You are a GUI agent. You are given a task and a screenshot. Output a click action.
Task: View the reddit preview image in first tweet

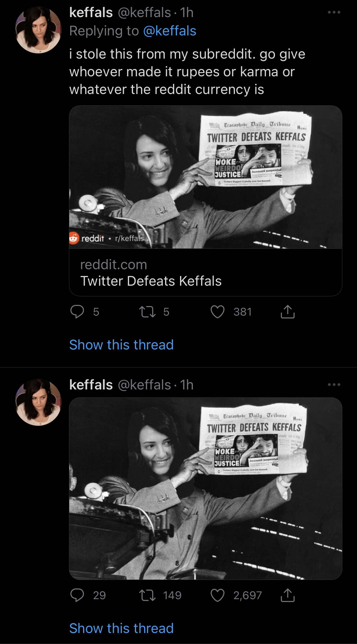tap(206, 177)
